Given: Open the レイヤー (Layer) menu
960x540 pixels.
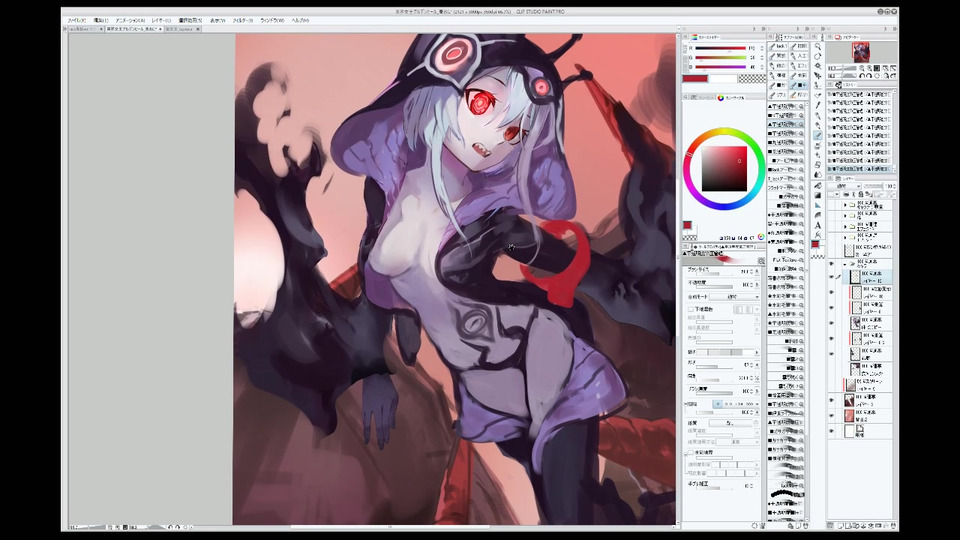Looking at the screenshot, I should tap(161, 20).
